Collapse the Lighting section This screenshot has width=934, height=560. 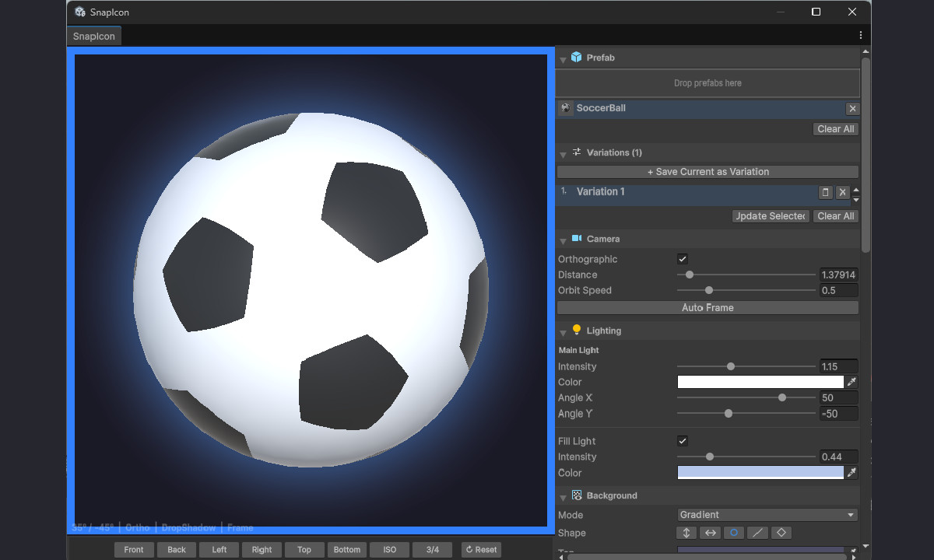563,331
